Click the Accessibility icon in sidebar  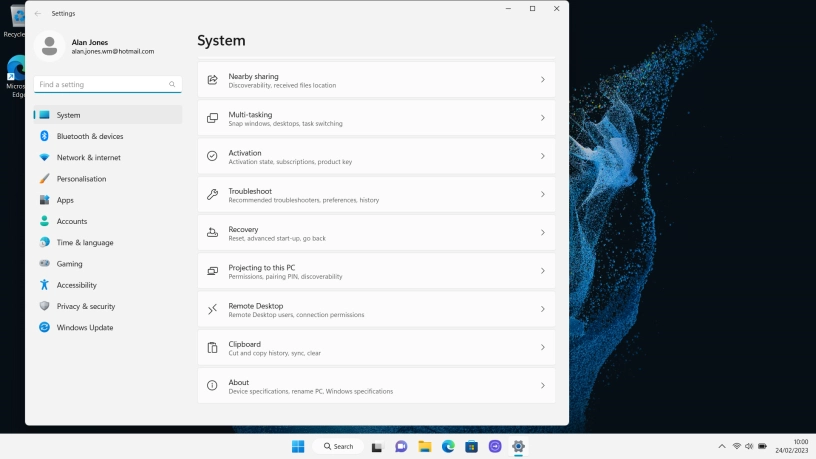tap(44, 285)
